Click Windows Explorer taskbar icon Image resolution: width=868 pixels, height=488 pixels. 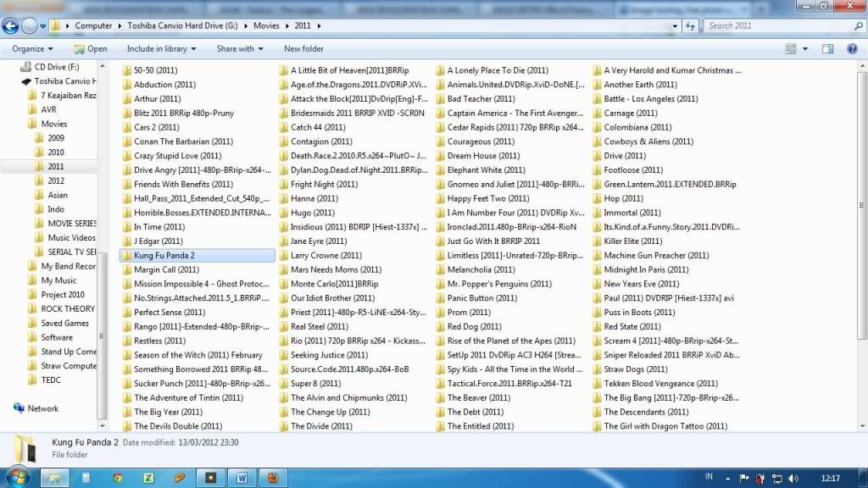click(x=54, y=478)
